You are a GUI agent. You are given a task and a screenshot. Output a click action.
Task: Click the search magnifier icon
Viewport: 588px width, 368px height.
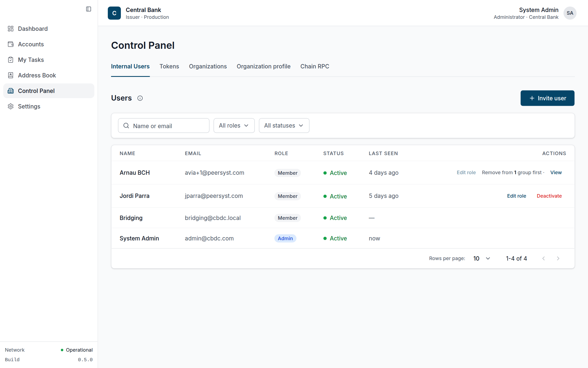click(126, 125)
